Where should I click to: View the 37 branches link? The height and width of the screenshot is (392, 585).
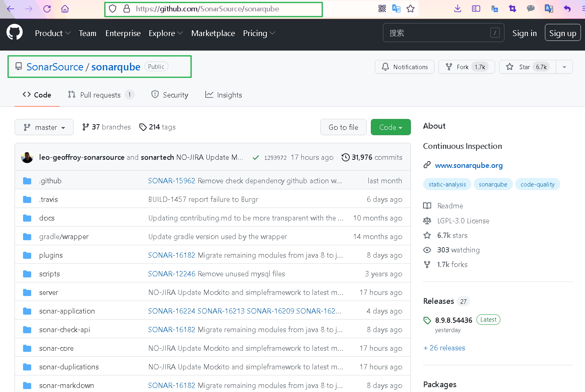coord(106,127)
